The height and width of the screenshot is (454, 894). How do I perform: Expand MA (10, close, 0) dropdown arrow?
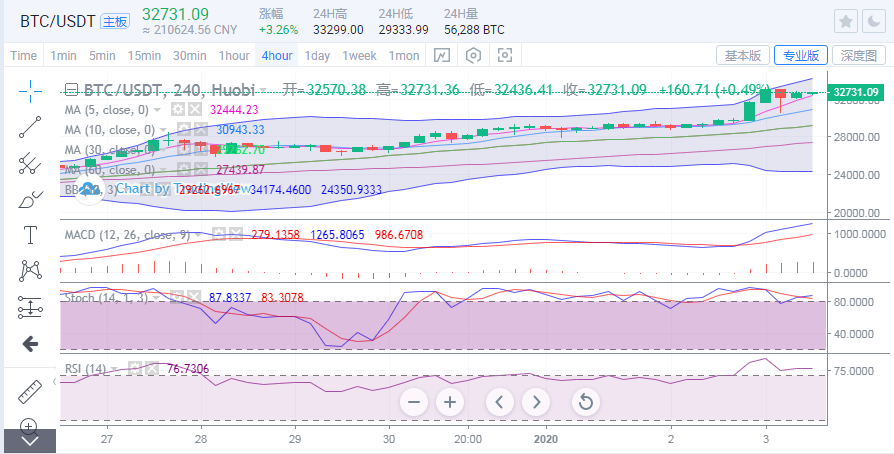pos(162,129)
